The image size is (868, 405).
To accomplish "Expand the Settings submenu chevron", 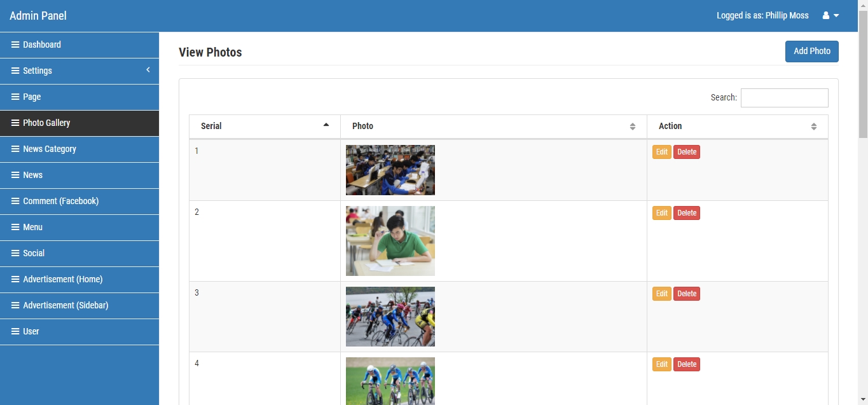I will click(x=148, y=70).
